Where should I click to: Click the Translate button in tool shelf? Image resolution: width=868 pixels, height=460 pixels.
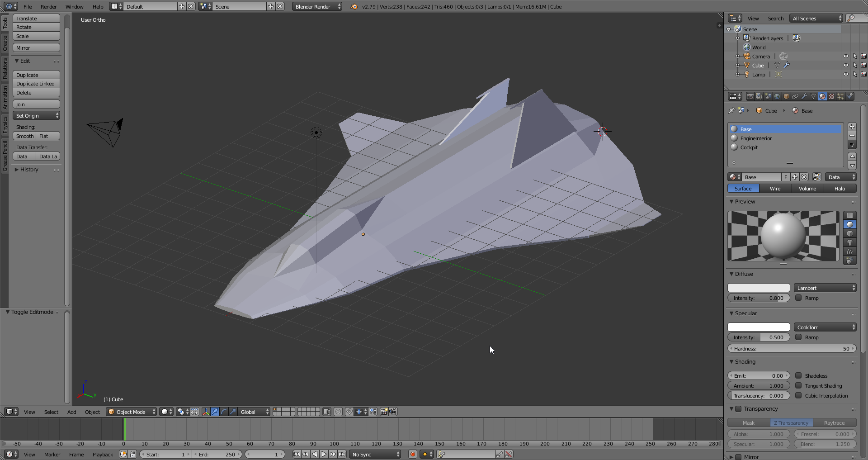37,19
